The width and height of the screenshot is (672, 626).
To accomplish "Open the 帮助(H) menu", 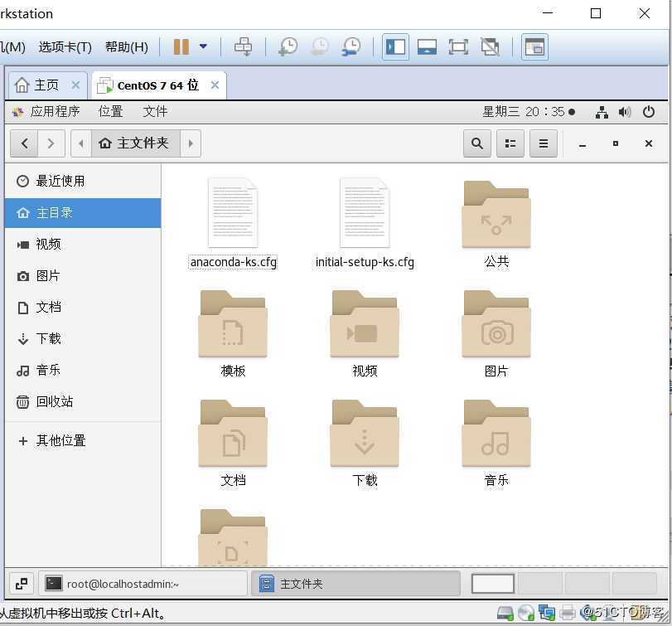I will pos(127,46).
